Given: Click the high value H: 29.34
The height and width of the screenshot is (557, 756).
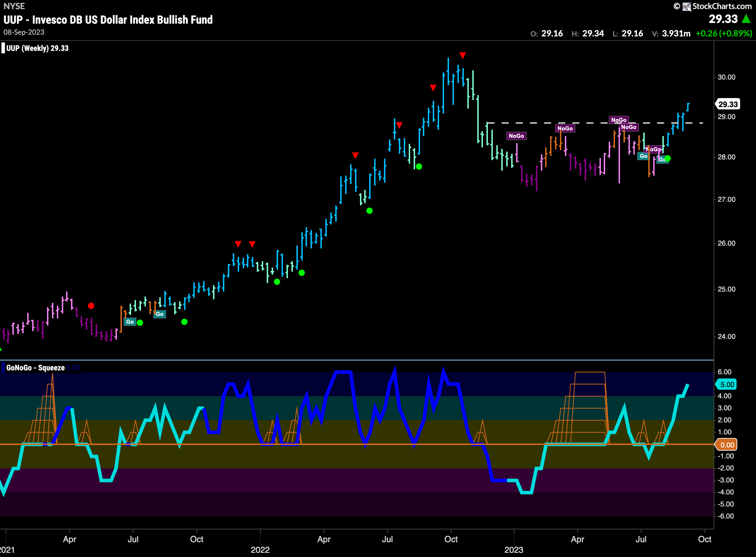Looking at the screenshot, I should click(x=588, y=34).
